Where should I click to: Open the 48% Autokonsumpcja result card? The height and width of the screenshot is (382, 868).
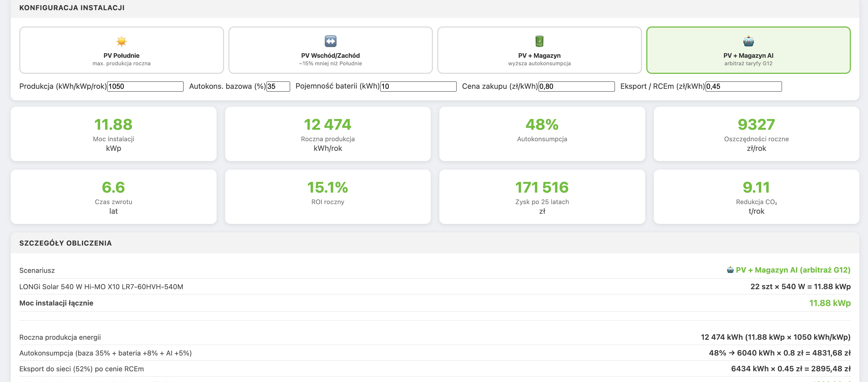coord(542,134)
